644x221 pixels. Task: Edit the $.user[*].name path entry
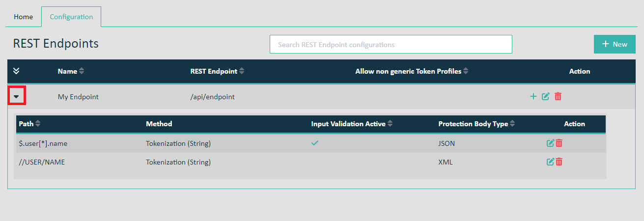pos(551,143)
